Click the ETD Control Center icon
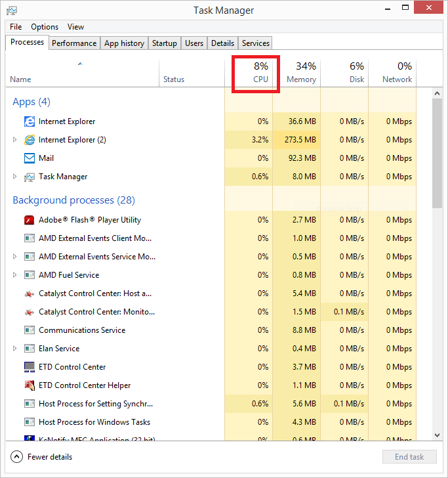This screenshot has width=448, height=478. tap(30, 367)
